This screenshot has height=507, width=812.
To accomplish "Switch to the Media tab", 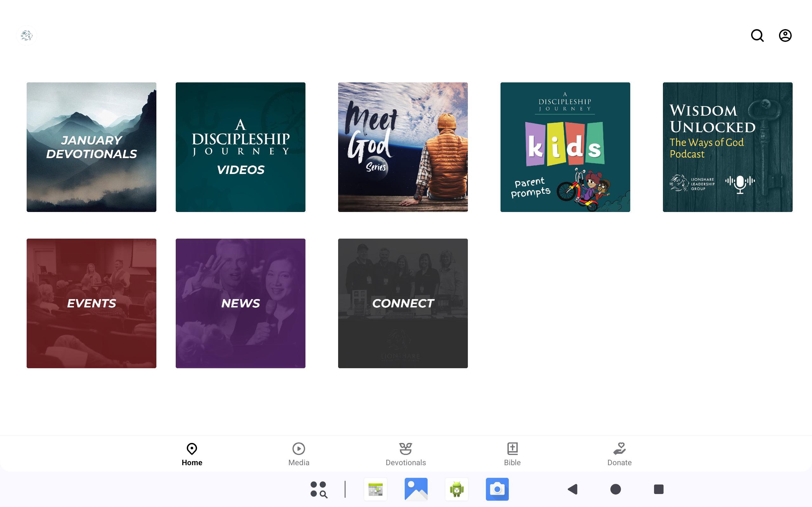I will [298, 454].
